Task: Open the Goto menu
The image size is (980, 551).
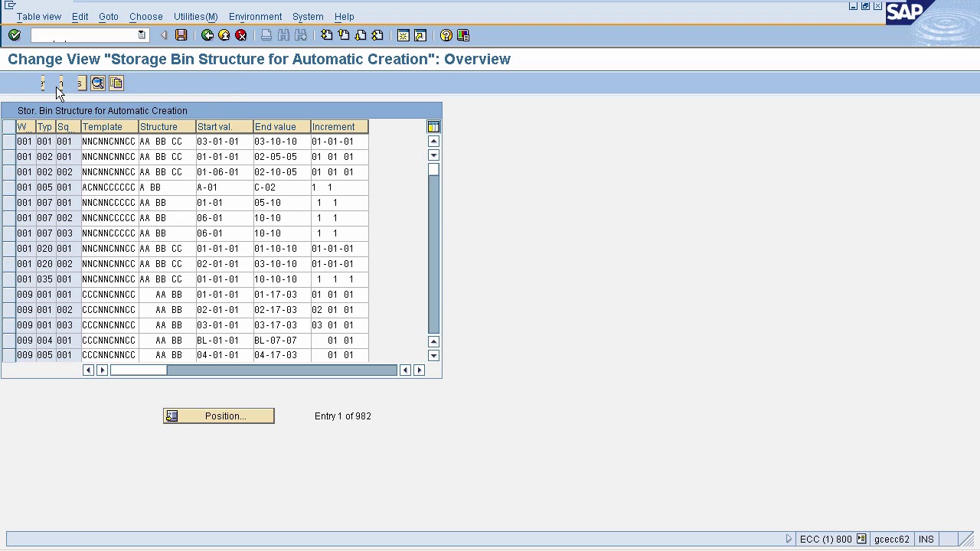Action: coord(109,16)
